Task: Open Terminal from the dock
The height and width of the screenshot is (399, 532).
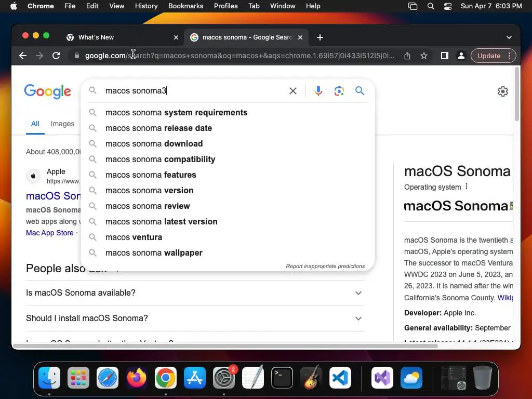Action: point(282,378)
